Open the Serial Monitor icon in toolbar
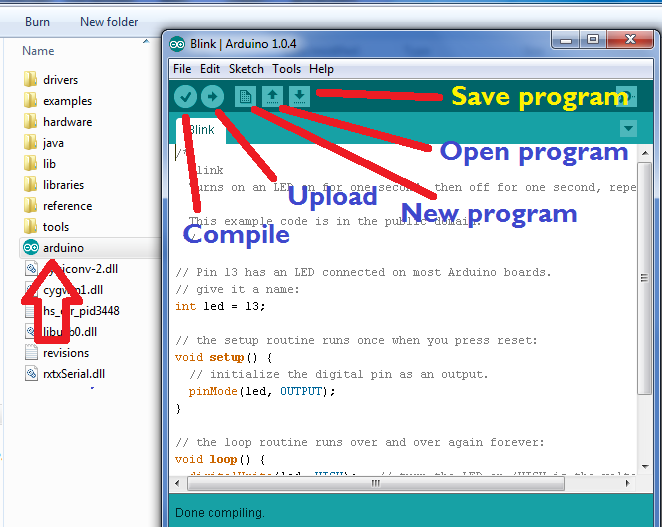The width and height of the screenshot is (662, 527). [x=627, y=96]
